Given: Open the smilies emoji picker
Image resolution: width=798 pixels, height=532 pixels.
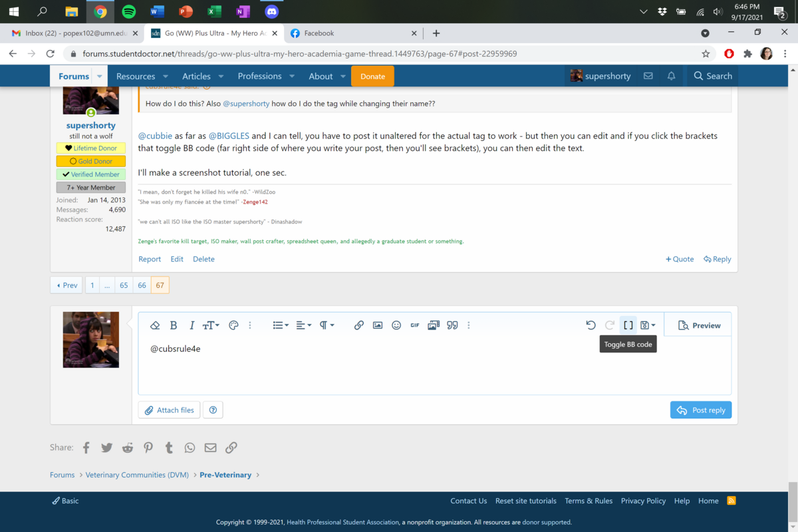Looking at the screenshot, I should pos(396,325).
